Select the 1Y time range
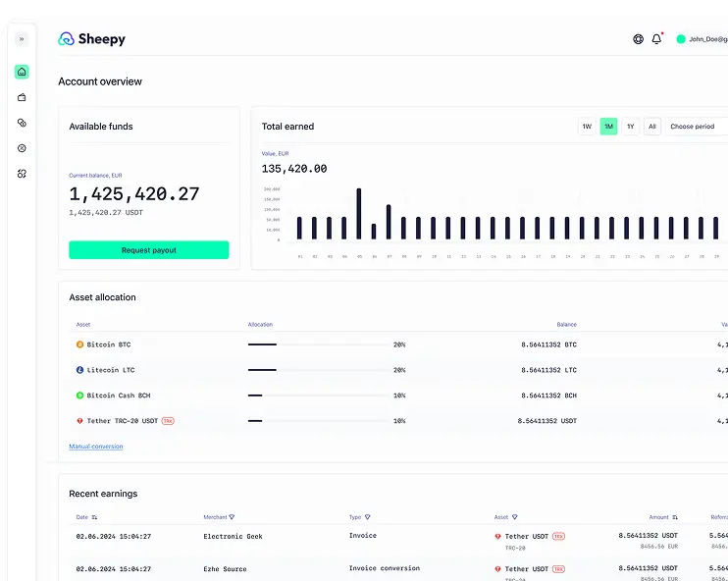This screenshot has height=581, width=728. coord(630,127)
